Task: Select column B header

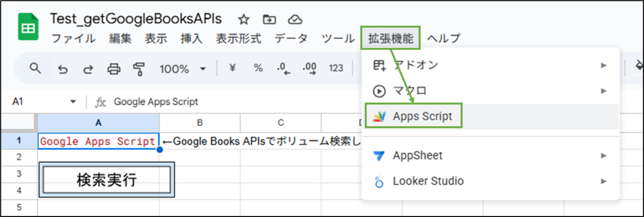Action: 200,123
